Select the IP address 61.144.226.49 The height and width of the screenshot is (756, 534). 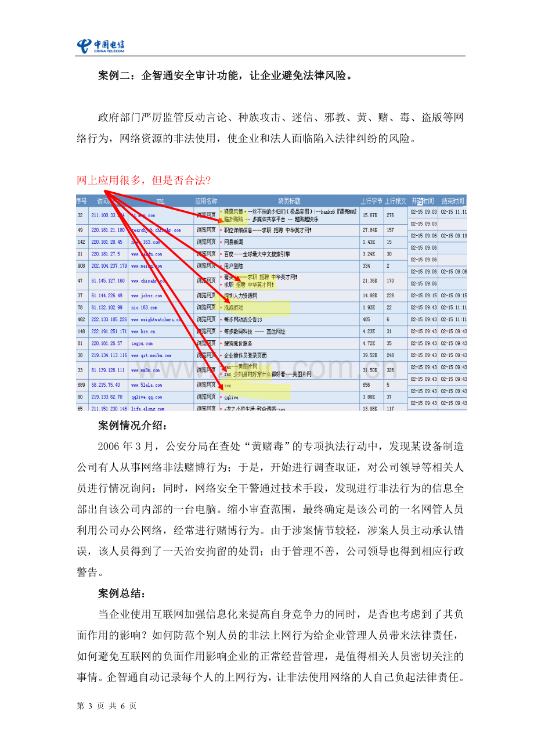(x=107, y=296)
